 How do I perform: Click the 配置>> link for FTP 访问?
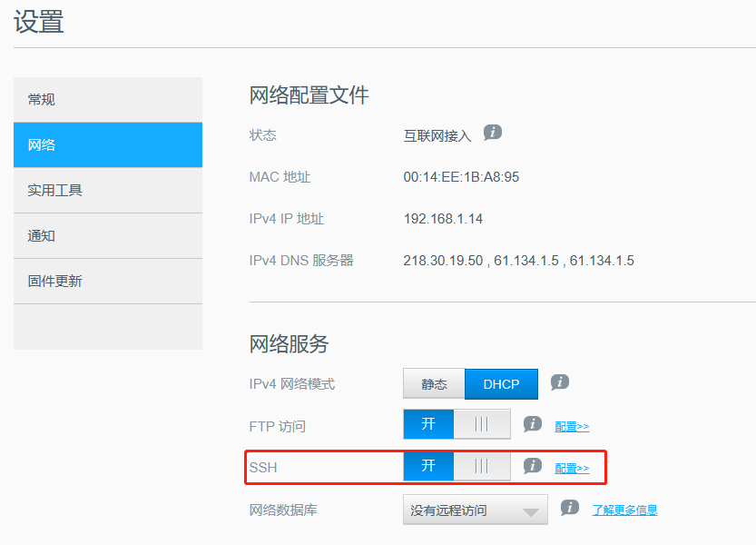pyautogui.click(x=572, y=426)
